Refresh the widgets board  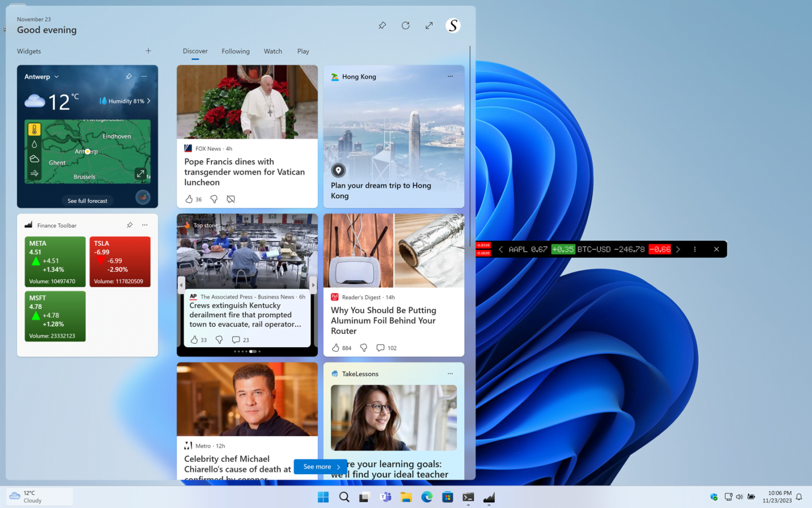[x=405, y=25]
